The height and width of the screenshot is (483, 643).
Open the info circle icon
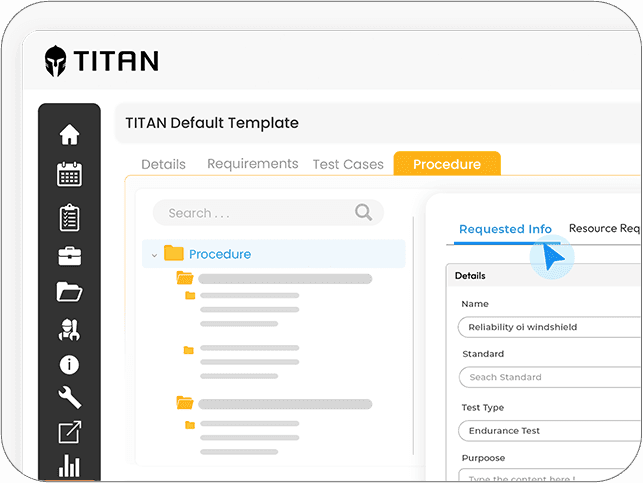click(x=69, y=365)
